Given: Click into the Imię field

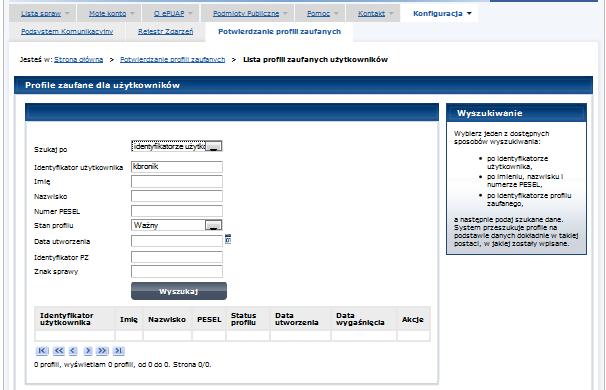Looking at the screenshot, I should tap(177, 181).
